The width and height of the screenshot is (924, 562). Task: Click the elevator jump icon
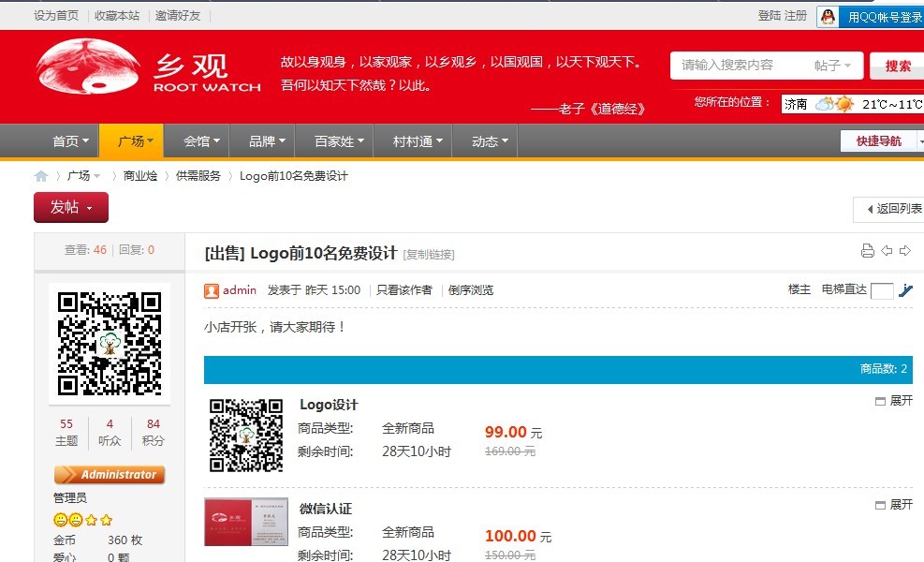point(905,290)
